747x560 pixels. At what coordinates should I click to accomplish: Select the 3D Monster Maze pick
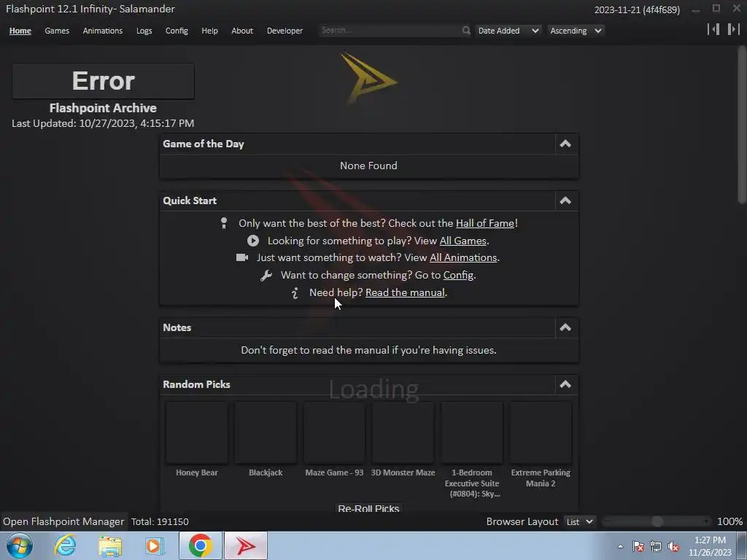[x=403, y=439]
